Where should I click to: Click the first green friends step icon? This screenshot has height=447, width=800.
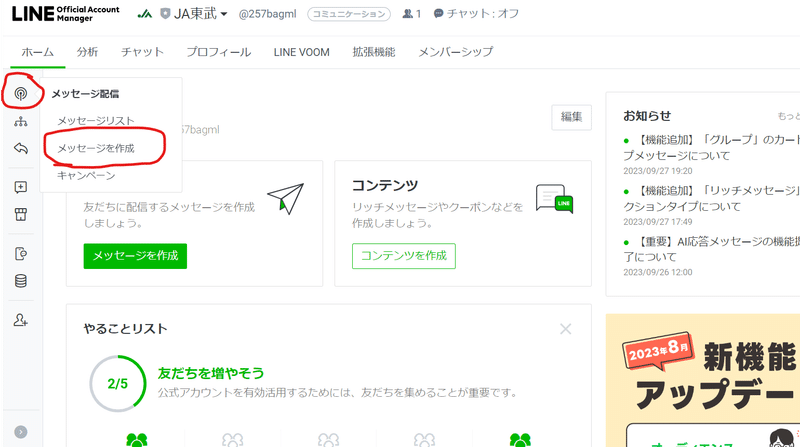(x=137, y=440)
